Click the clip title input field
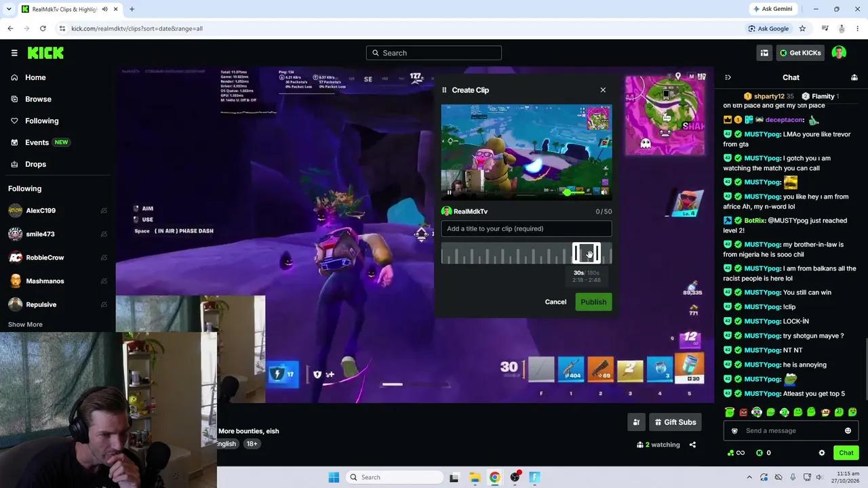This screenshot has height=488, width=868. (x=526, y=228)
